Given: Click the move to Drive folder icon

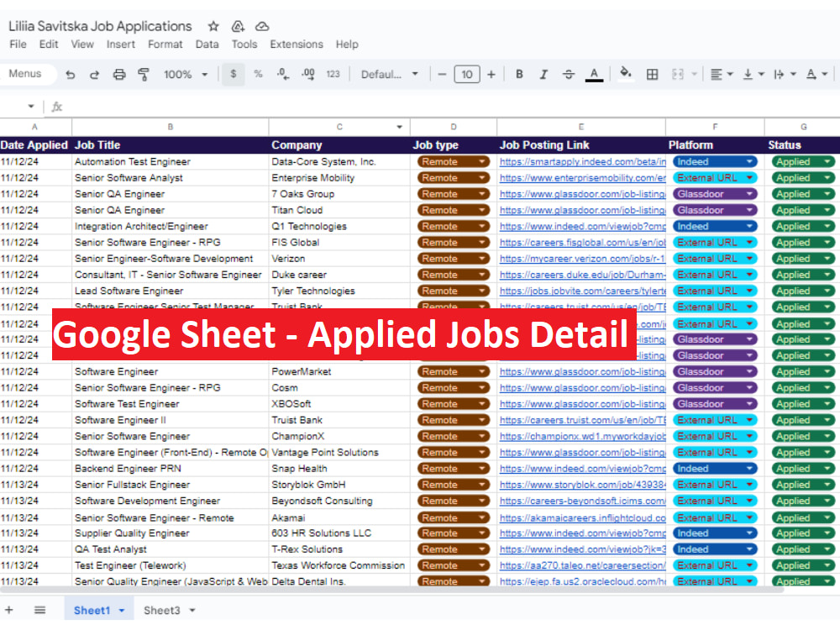Looking at the screenshot, I should pyautogui.click(x=238, y=26).
